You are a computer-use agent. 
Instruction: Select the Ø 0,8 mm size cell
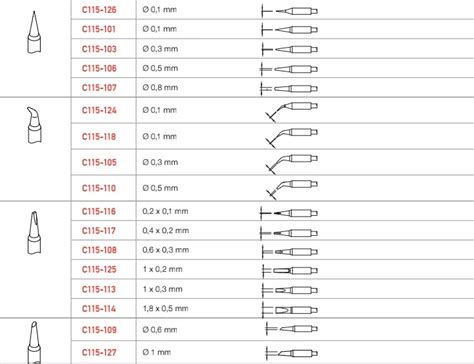160,88
